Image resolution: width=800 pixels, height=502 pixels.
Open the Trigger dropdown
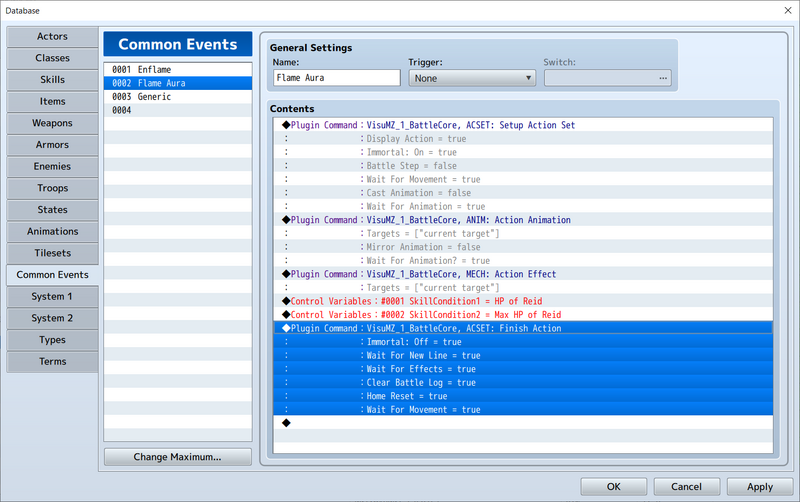tap(472, 78)
